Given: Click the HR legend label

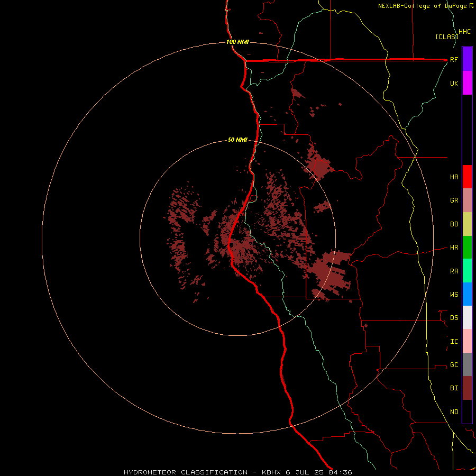Looking at the screenshot, I should [x=454, y=248].
